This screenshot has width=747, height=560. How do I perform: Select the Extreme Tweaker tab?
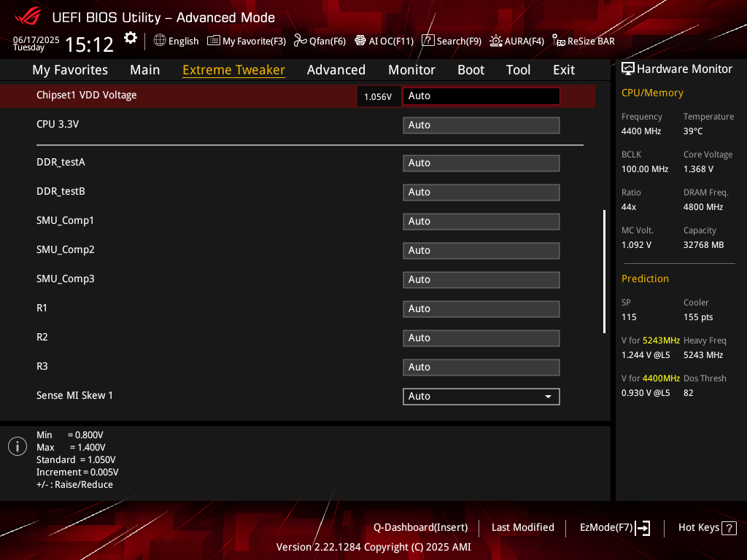233,70
